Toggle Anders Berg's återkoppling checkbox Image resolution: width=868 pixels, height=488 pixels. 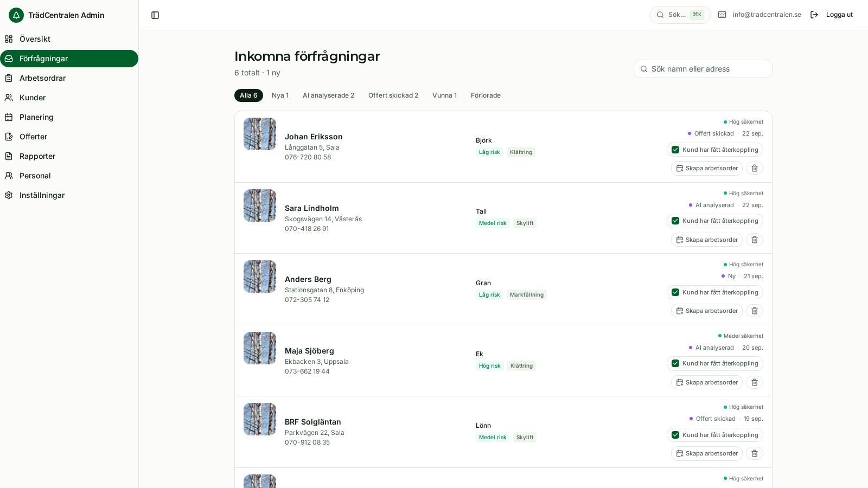pyautogui.click(x=675, y=292)
